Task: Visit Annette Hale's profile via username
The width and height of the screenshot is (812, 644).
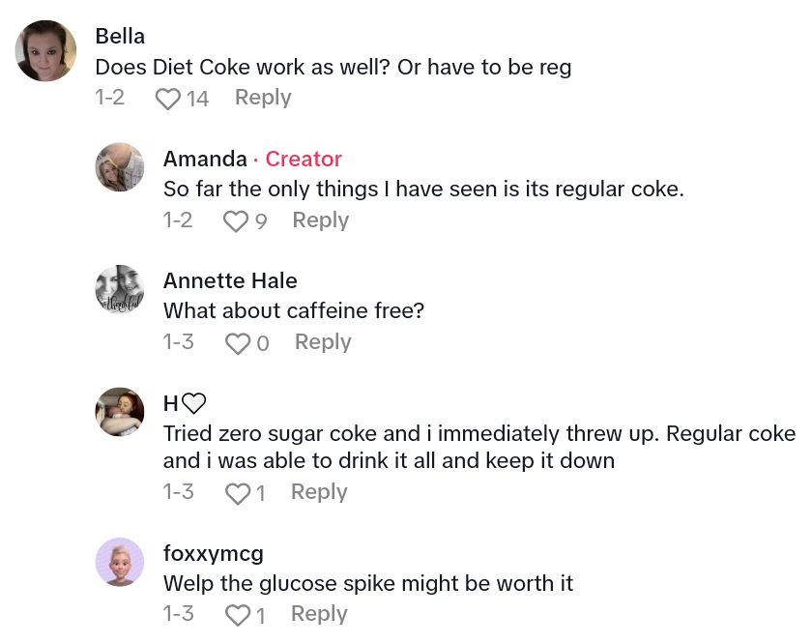Action: (230, 281)
